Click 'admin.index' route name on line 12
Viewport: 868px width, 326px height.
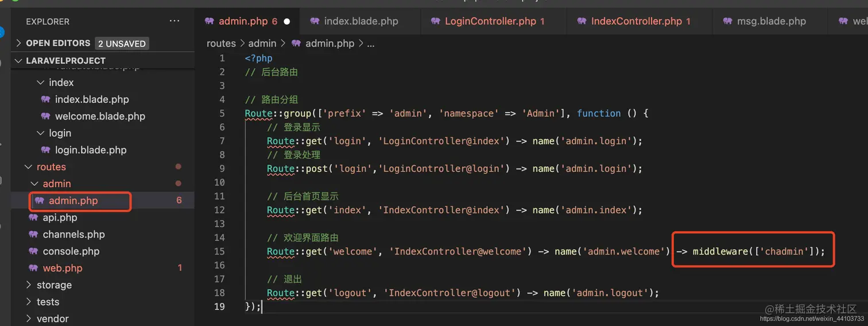point(596,210)
